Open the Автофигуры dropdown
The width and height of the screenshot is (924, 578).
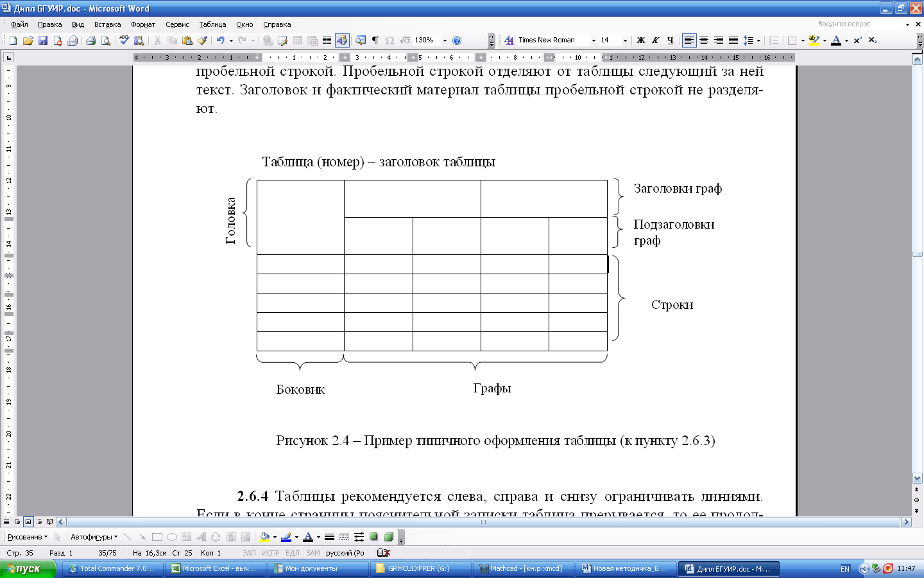coord(94,537)
